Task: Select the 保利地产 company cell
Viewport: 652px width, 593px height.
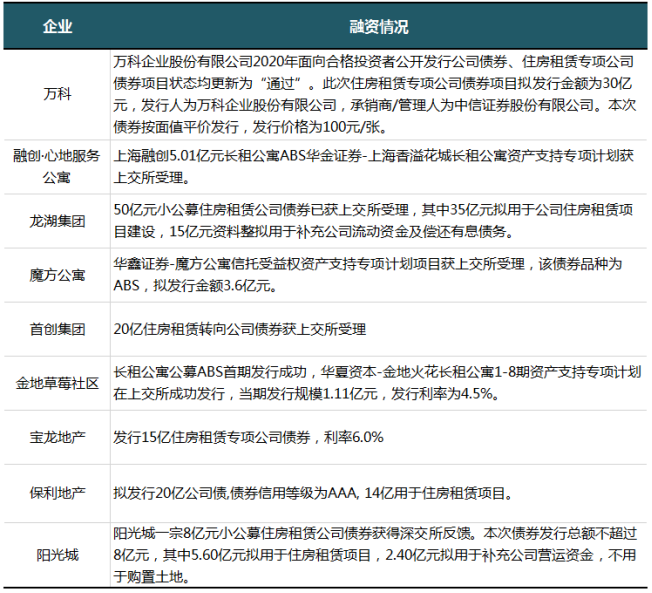Action: 57,493
